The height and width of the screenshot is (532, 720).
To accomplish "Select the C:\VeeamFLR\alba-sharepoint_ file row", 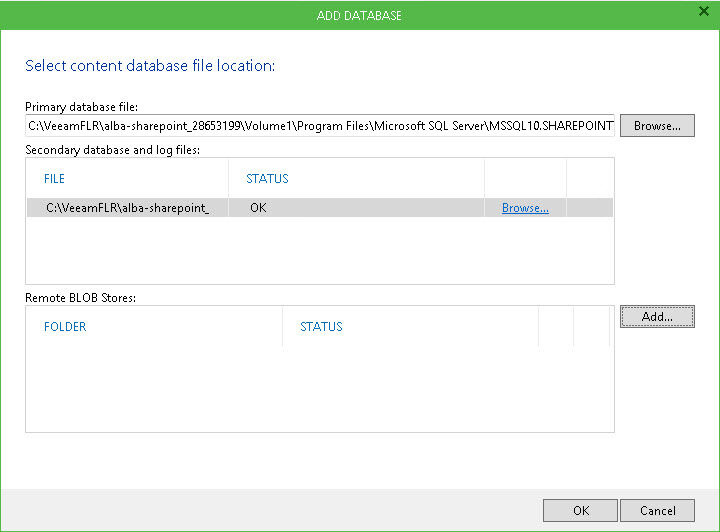I will coord(128,208).
